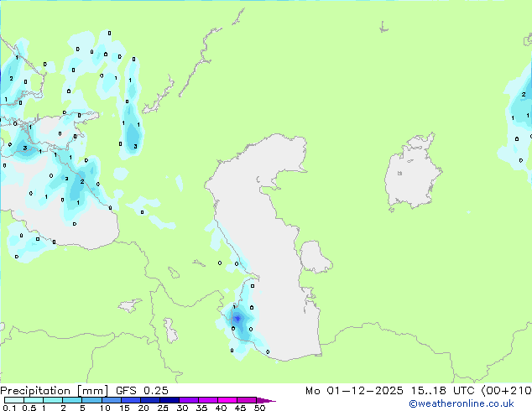Viewport: 532px width, 411px height.
Task: Click the legend value "30"
Action: coord(182,408)
